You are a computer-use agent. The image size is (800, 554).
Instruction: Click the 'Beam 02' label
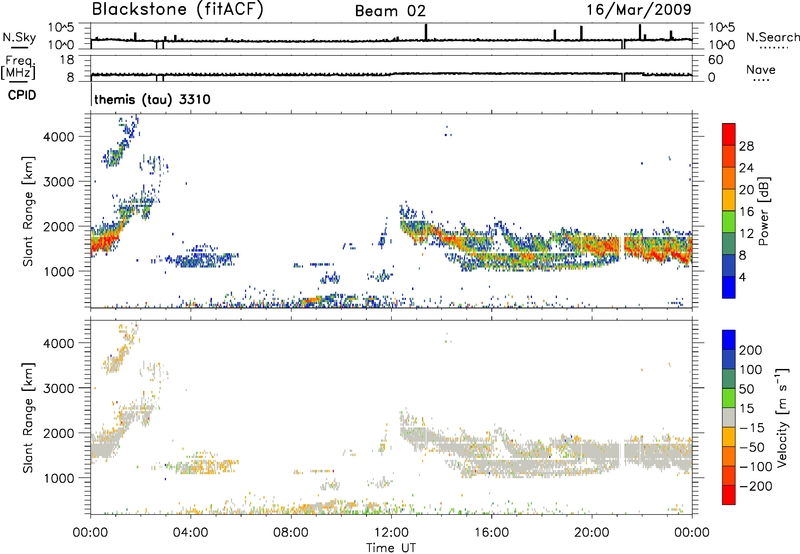coord(390,11)
